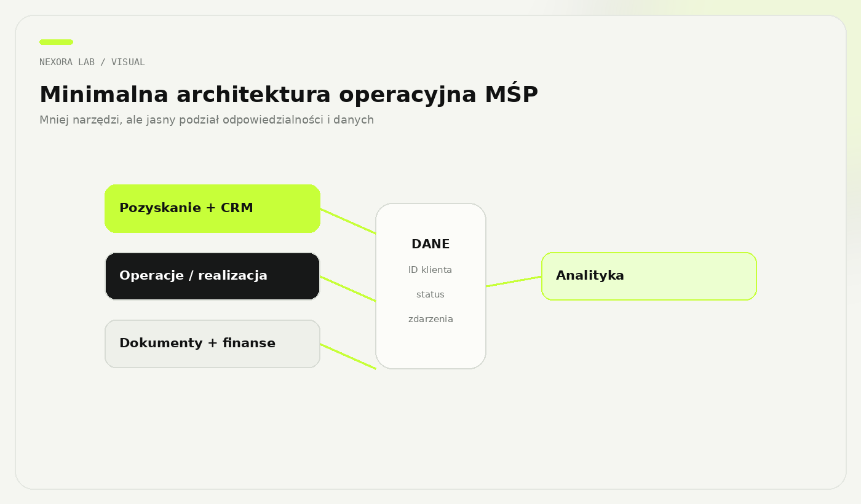The image size is (861, 504).
Task: Click the 'ID klienta' text
Action: pyautogui.click(x=430, y=270)
